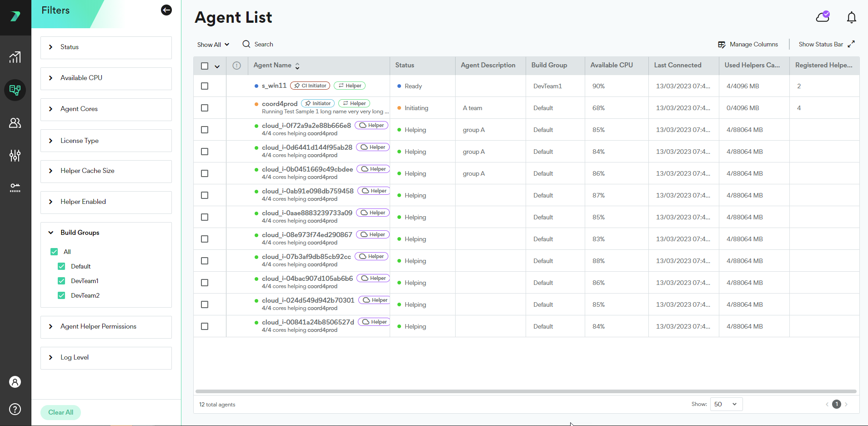Open the Show 50 rows-per-page dropdown
The width and height of the screenshot is (868, 426).
pos(726,404)
